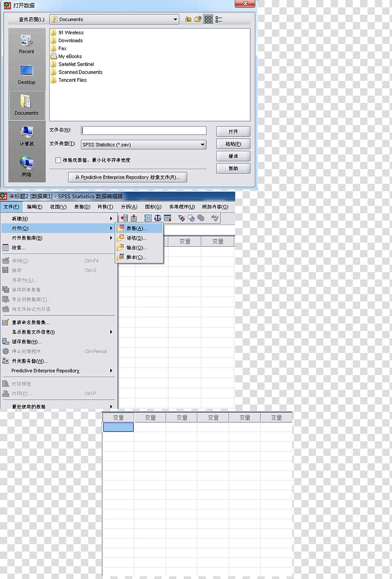Select the 91 Wireless folder
The height and width of the screenshot is (579, 392).
click(x=67, y=32)
